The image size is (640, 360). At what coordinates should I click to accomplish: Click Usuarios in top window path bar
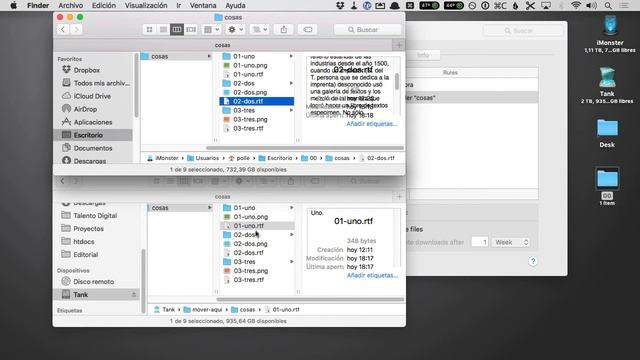(203, 158)
